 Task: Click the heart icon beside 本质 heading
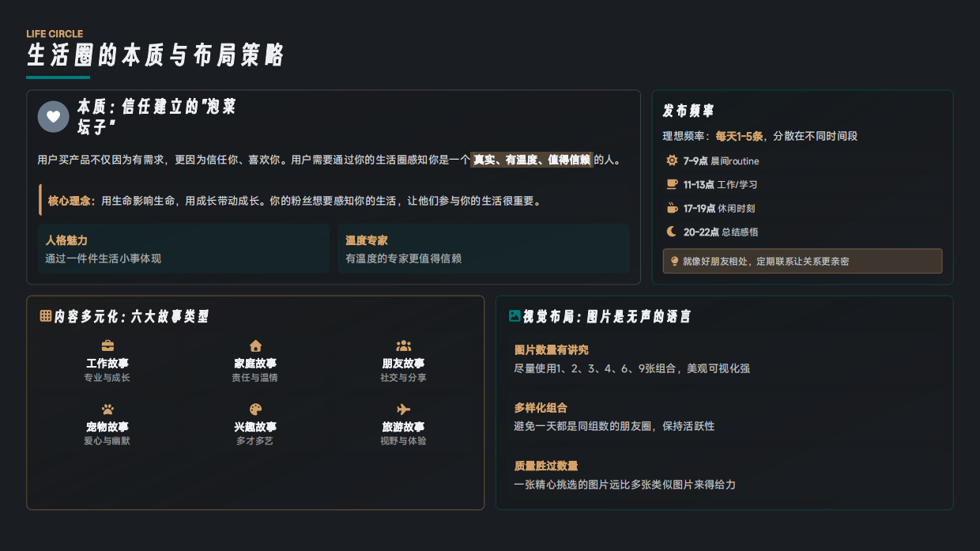pyautogui.click(x=53, y=116)
